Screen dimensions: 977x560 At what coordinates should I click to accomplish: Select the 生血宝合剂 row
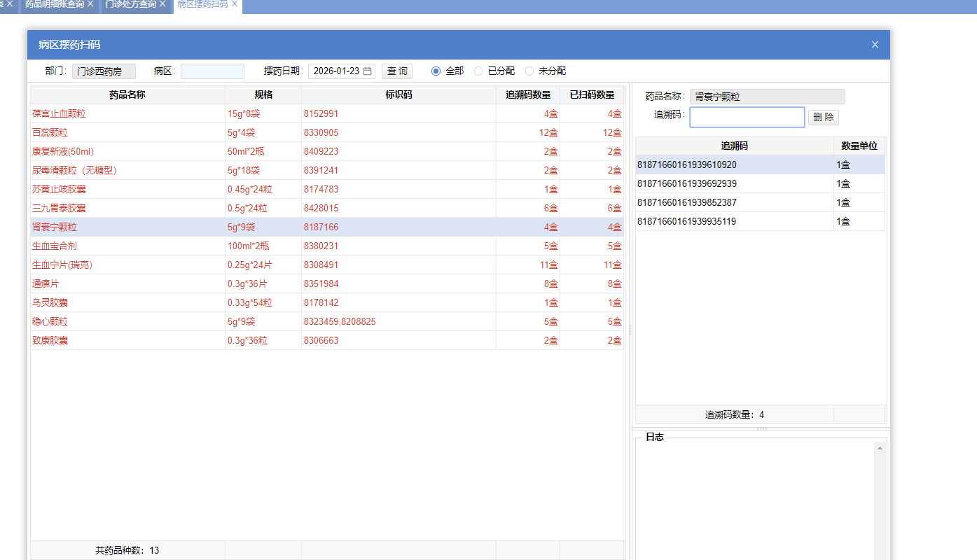pyautogui.click(x=327, y=246)
